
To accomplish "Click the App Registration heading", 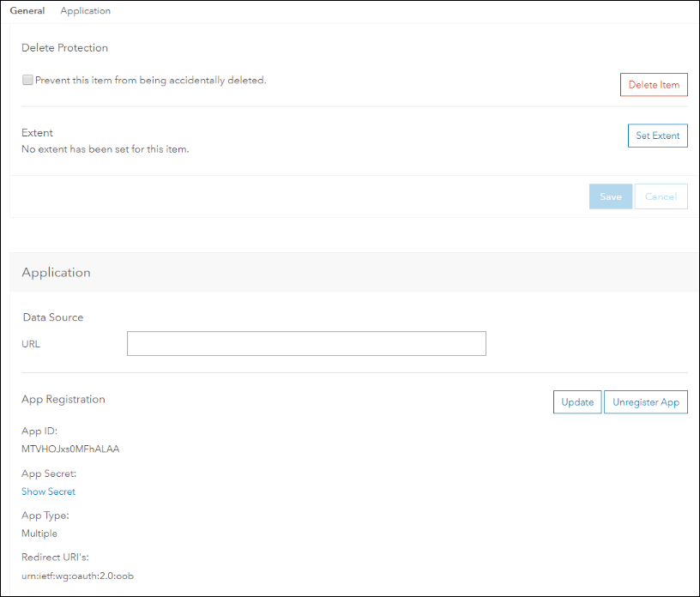I will [x=63, y=399].
